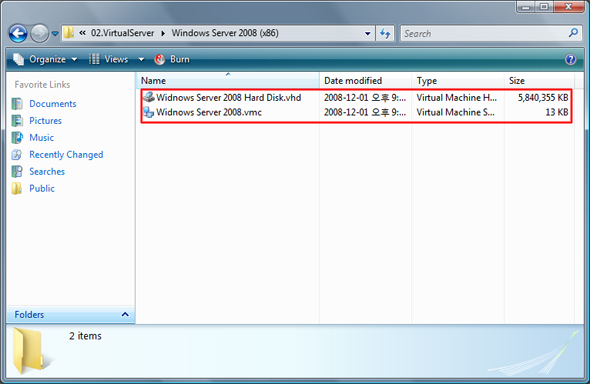This screenshot has height=384, width=590.
Task: Select Widnows Server 2008 Hard Disk.vhd file
Action: (229, 98)
